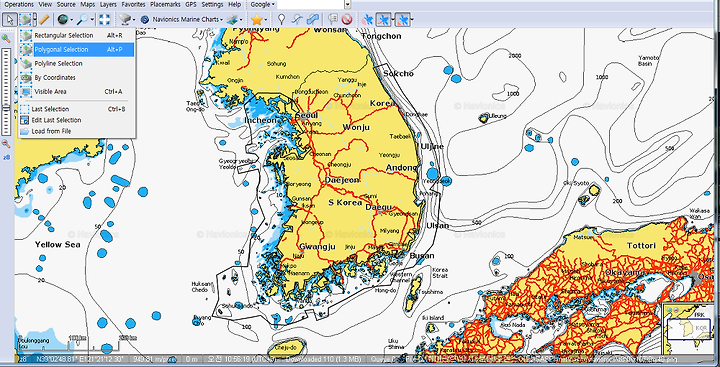Toggle full screen with blue arrows icon
The height and width of the screenshot is (367, 720).
pos(105,19)
